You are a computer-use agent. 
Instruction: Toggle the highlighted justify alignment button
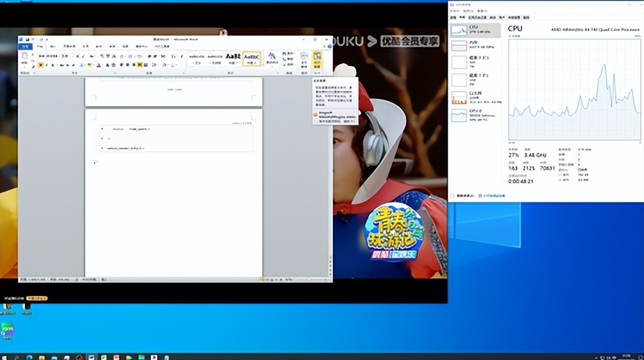pos(139,65)
